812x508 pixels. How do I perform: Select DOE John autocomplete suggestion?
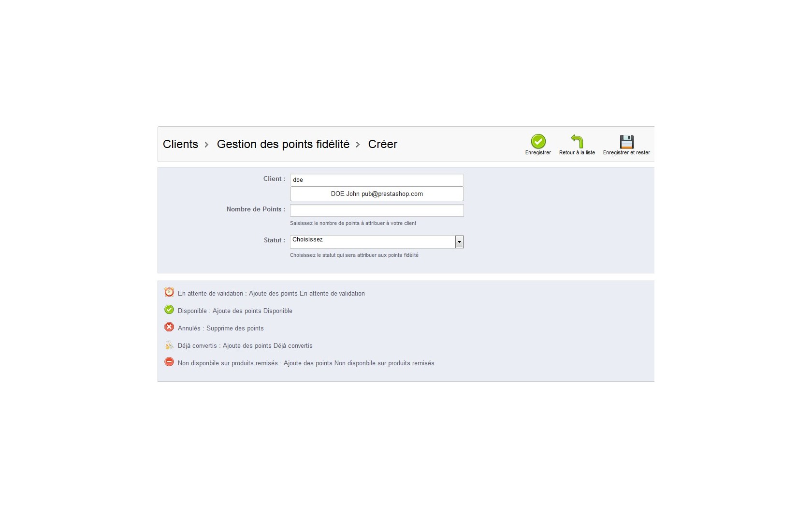pos(377,194)
